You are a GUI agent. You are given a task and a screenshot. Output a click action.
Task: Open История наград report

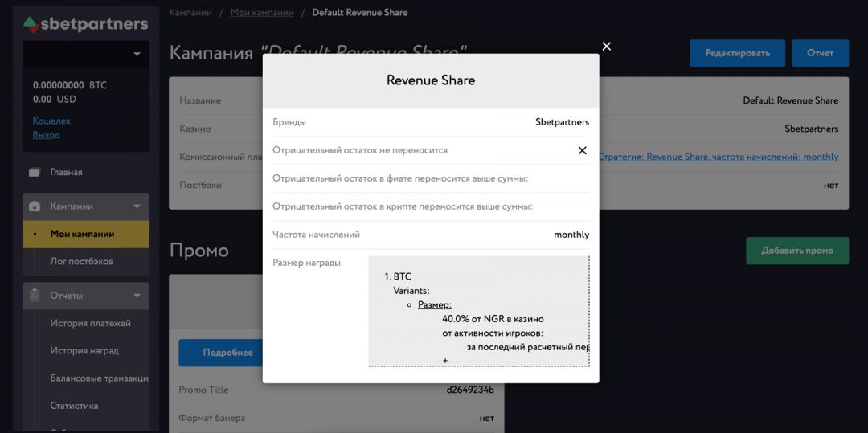pos(84,350)
